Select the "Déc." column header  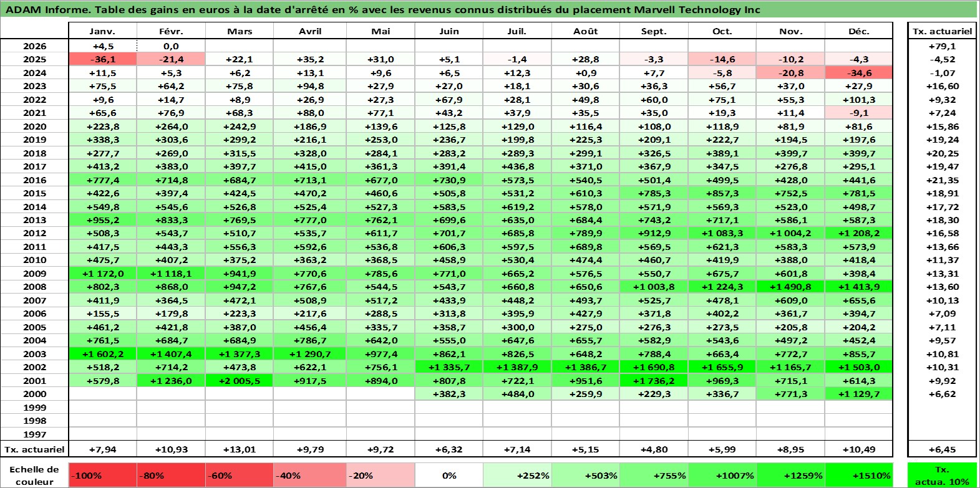click(859, 31)
